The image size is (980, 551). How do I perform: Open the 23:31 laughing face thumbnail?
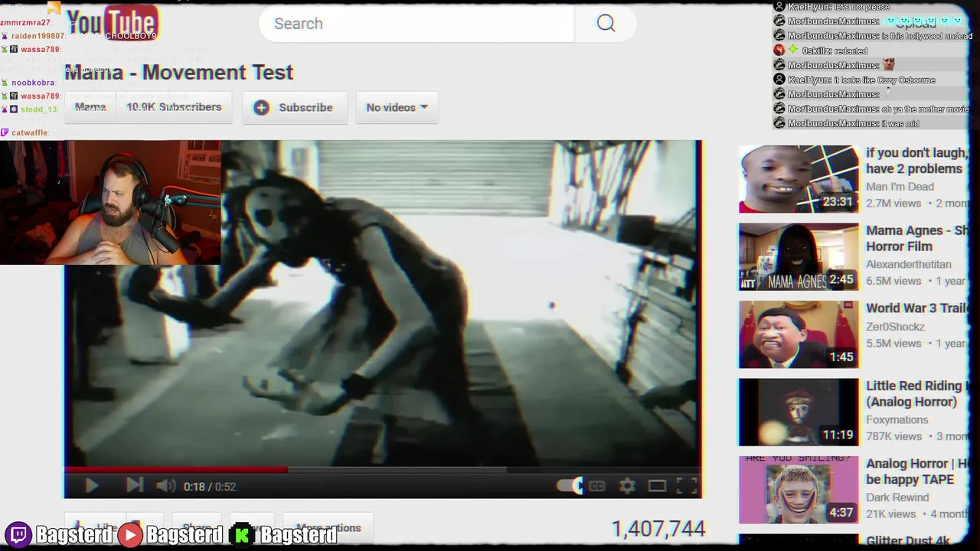coord(799,179)
